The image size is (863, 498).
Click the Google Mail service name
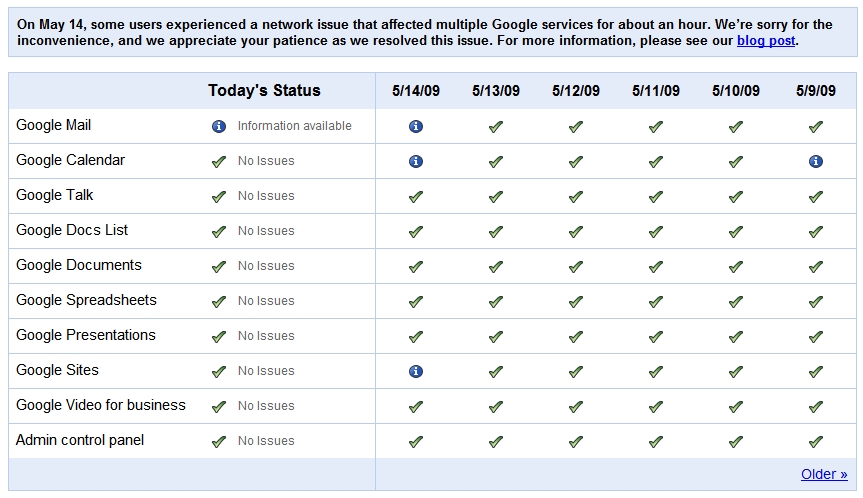[x=54, y=126]
